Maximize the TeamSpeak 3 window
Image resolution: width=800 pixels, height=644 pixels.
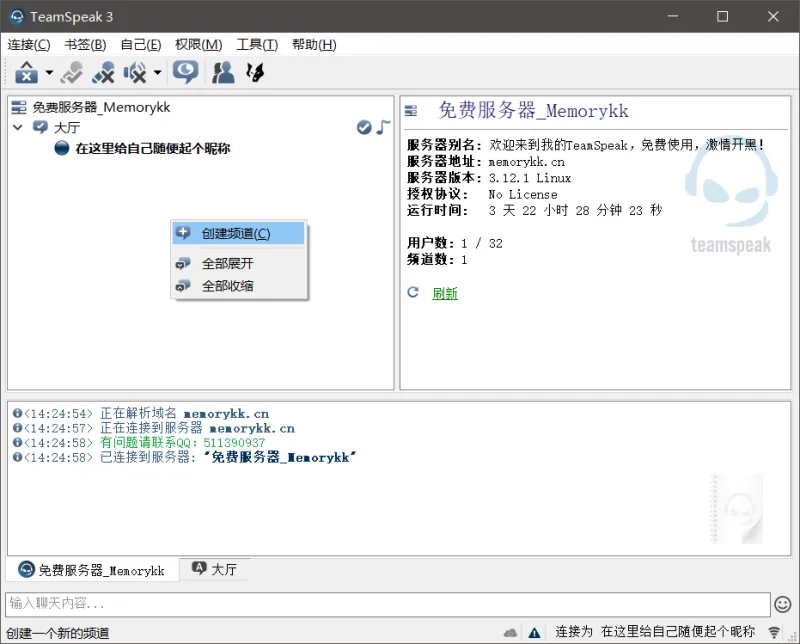[x=722, y=16]
